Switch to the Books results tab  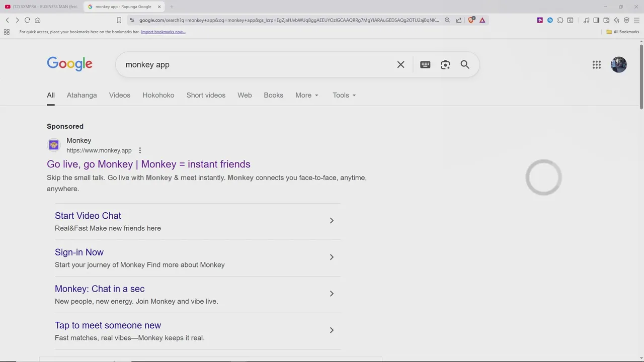pos(273,95)
